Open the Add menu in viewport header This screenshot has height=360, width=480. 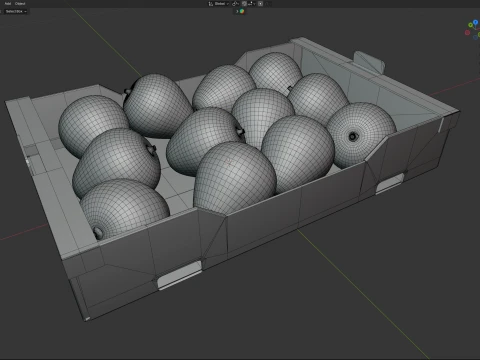coord(8,4)
